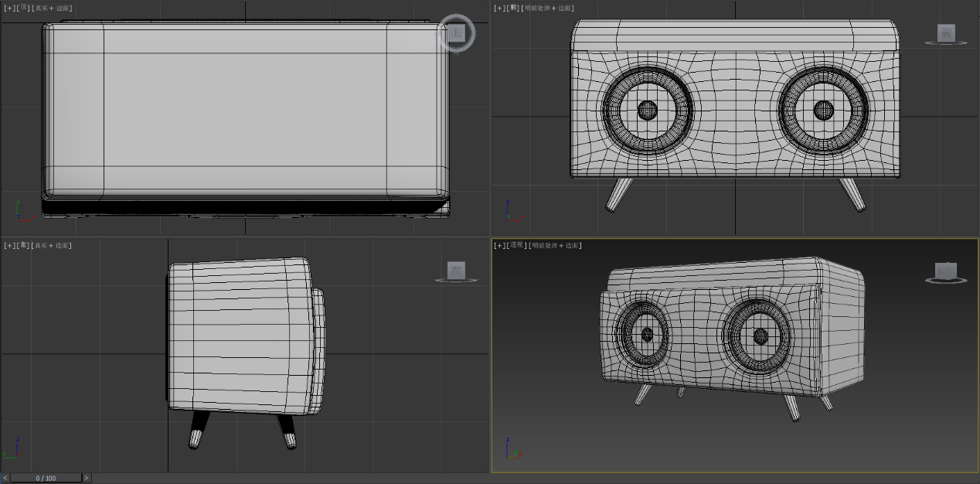Click the left speaker cone center in front view
The width and height of the screenshot is (980, 484).
(647, 111)
